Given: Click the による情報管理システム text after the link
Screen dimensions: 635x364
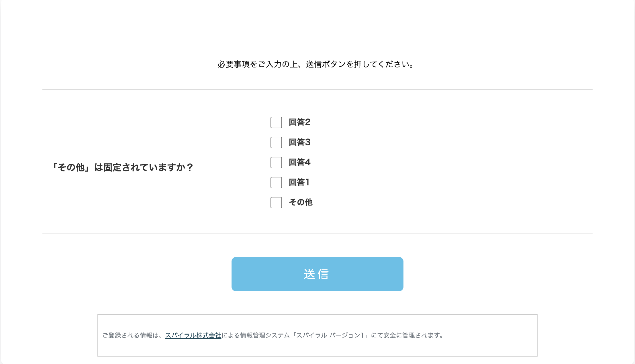Looking at the screenshot, I should [256, 335].
